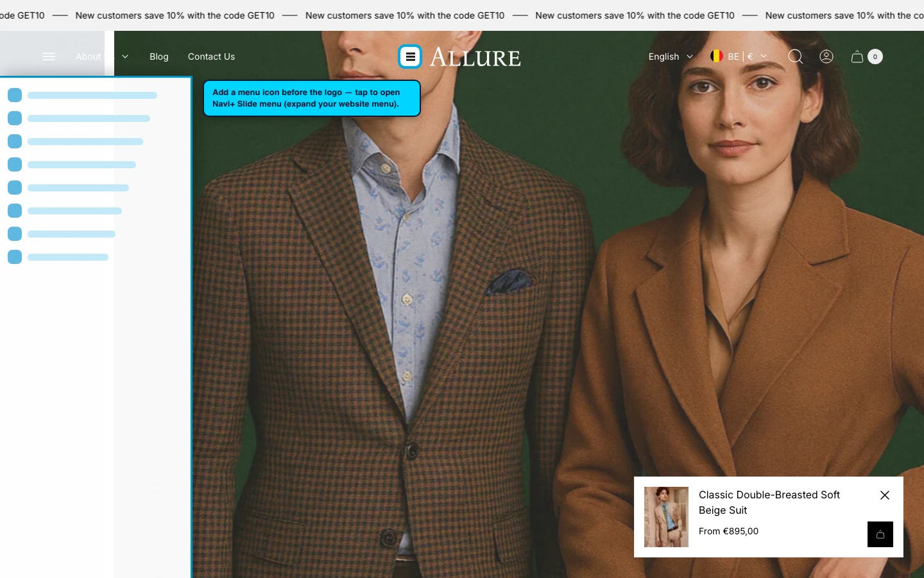Image resolution: width=924 pixels, height=578 pixels.
Task: Expand the English language dropdown
Action: tap(671, 57)
